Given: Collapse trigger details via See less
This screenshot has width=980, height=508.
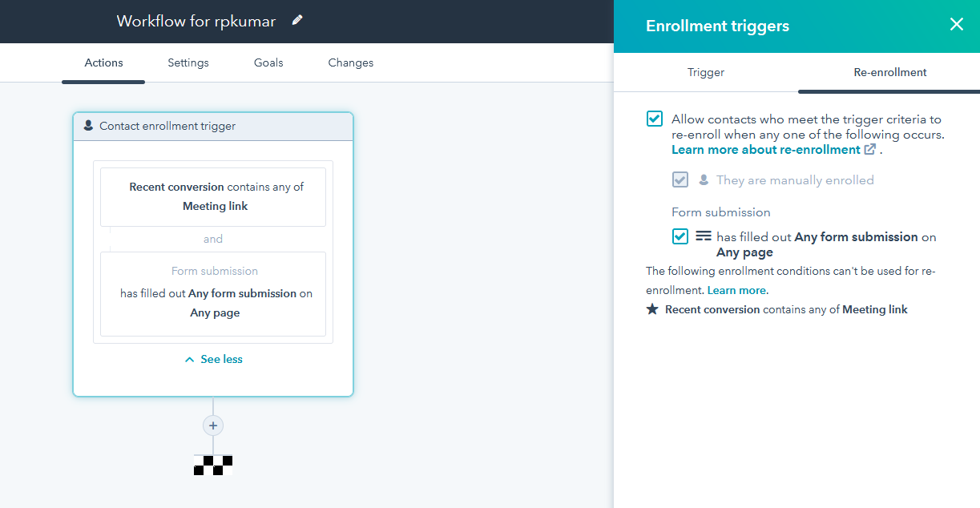Looking at the screenshot, I should 213,359.
